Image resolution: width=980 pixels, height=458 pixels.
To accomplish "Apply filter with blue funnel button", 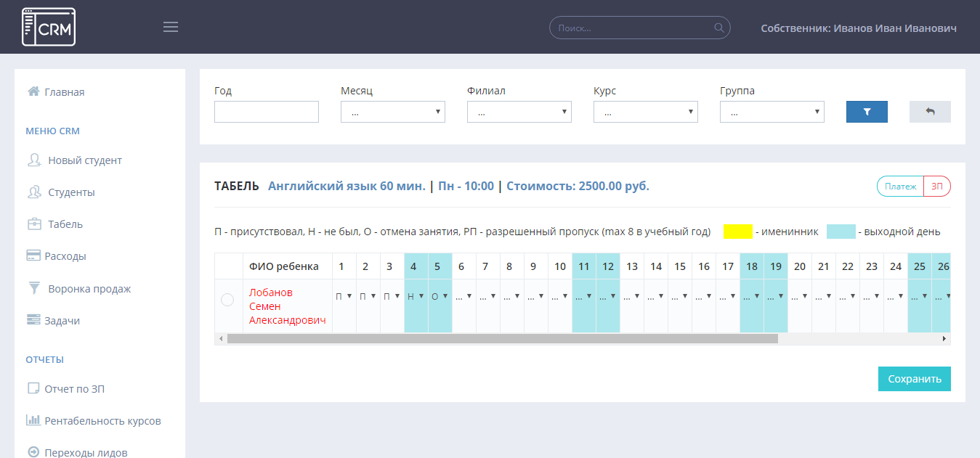I will [x=867, y=112].
